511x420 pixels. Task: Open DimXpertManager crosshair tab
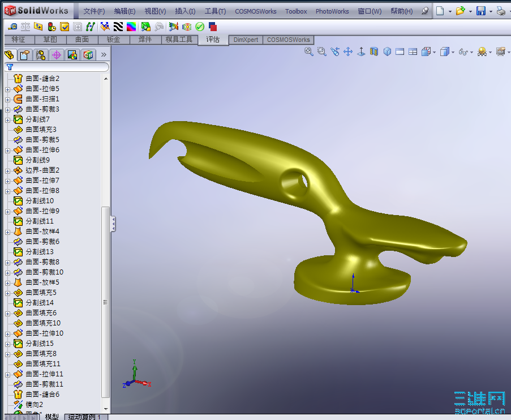[57, 55]
